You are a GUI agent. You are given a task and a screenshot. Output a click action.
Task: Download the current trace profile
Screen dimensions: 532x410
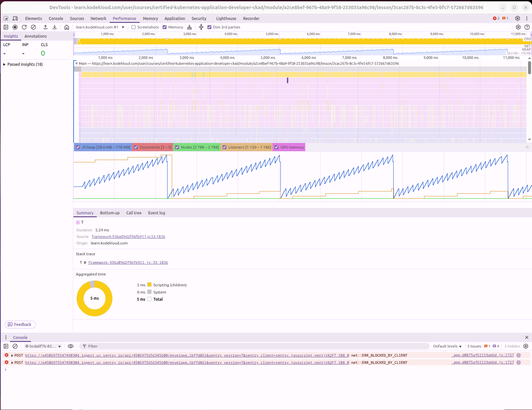coord(55,27)
